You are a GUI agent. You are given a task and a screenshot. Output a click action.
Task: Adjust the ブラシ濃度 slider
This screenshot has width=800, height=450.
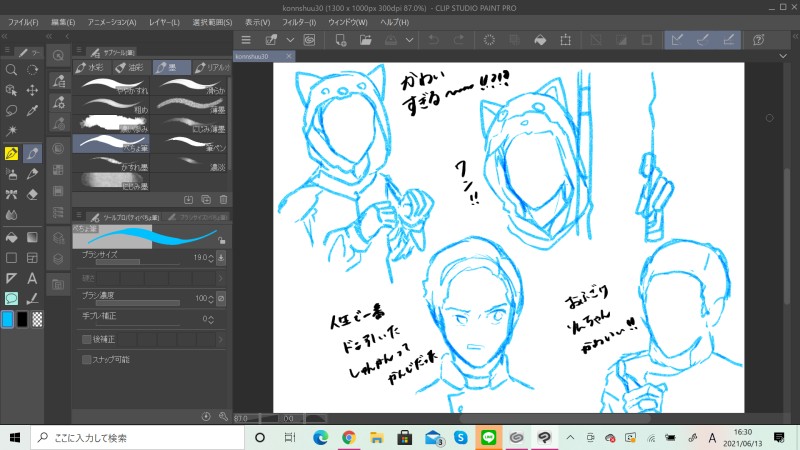click(138, 303)
